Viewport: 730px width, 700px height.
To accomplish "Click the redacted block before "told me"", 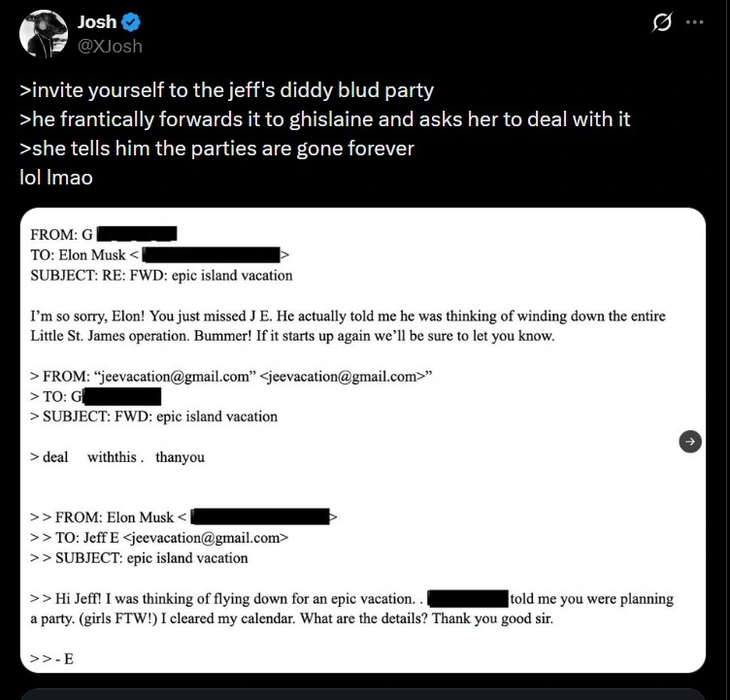I will 467,599.
